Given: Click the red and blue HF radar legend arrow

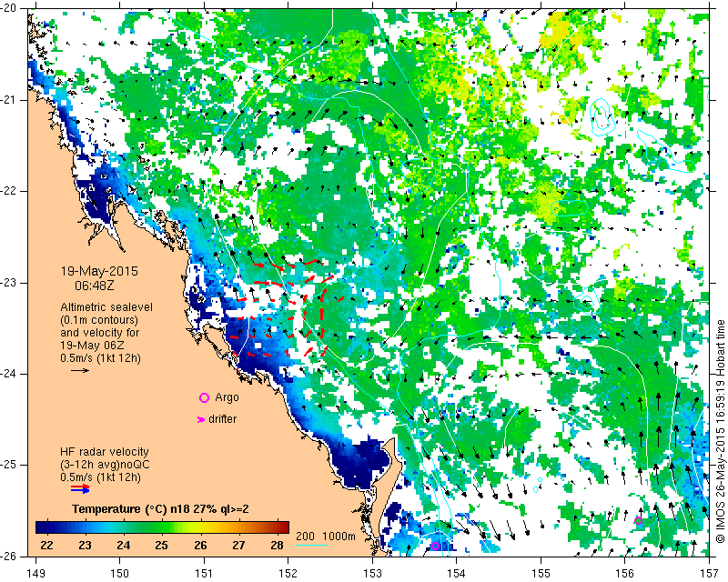Looking at the screenshot, I should click(80, 488).
